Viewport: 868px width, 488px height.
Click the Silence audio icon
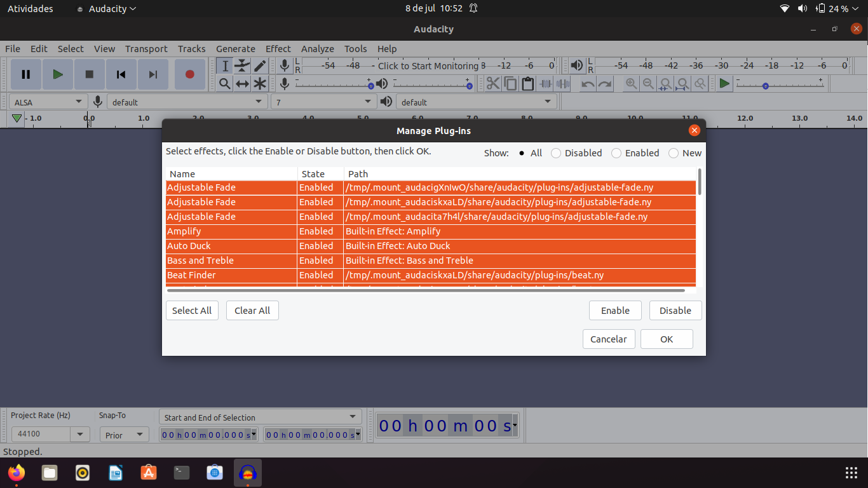[x=562, y=83]
